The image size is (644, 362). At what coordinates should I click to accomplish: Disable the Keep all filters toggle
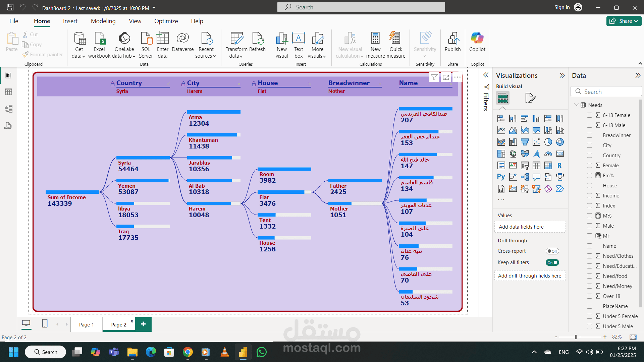click(x=552, y=262)
